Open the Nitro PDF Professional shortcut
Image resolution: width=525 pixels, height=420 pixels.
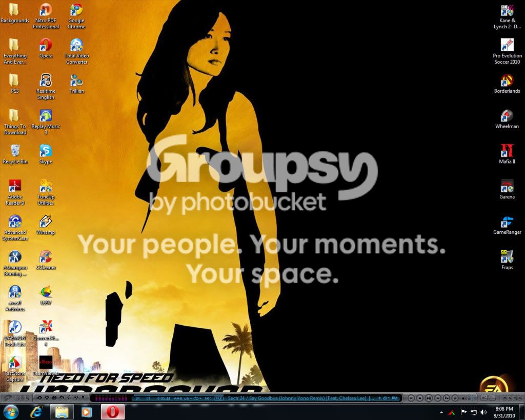[46, 16]
